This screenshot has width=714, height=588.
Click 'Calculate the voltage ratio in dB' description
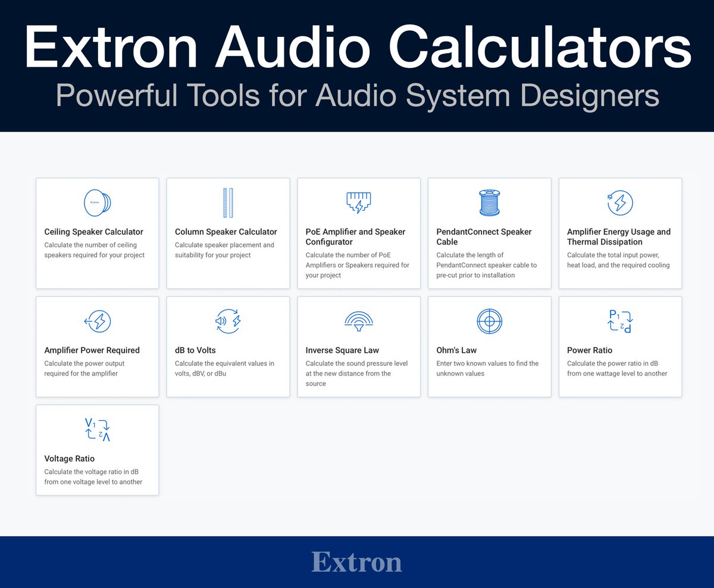point(93,477)
